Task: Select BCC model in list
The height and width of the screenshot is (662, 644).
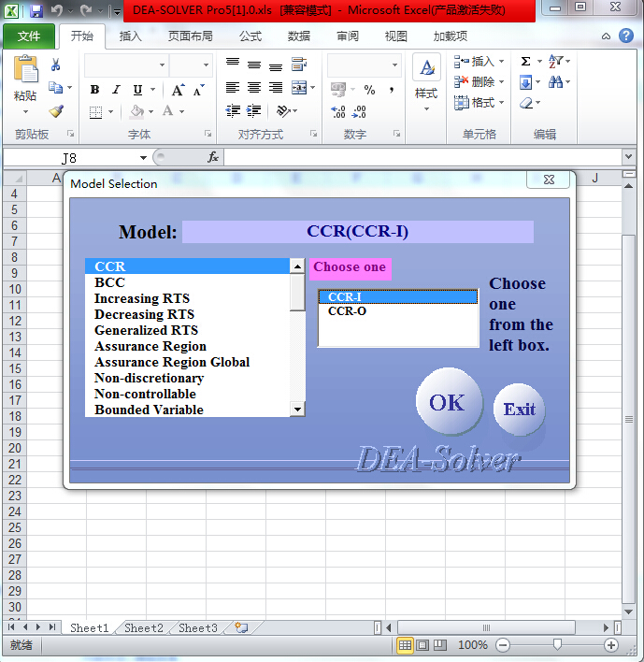Action: 188,282
